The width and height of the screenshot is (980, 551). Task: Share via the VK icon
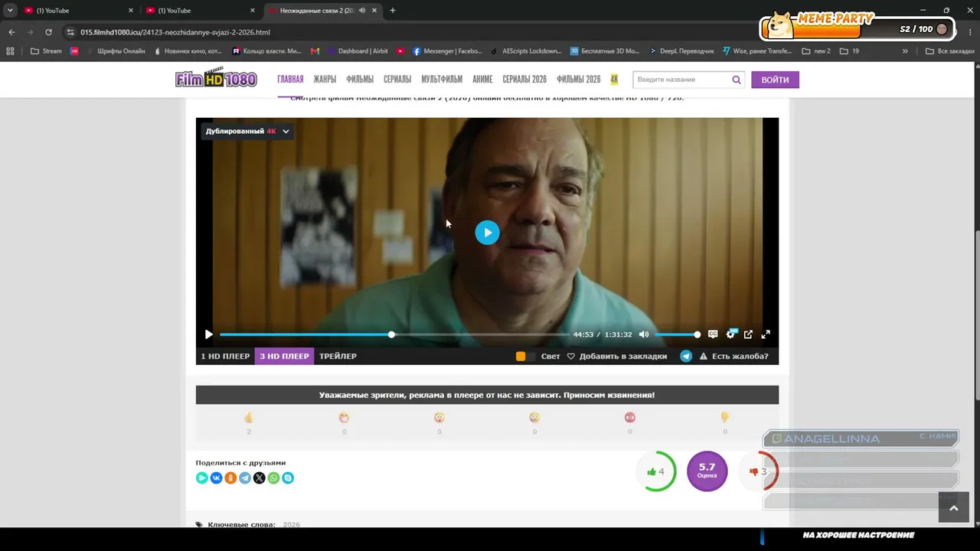pos(216,478)
